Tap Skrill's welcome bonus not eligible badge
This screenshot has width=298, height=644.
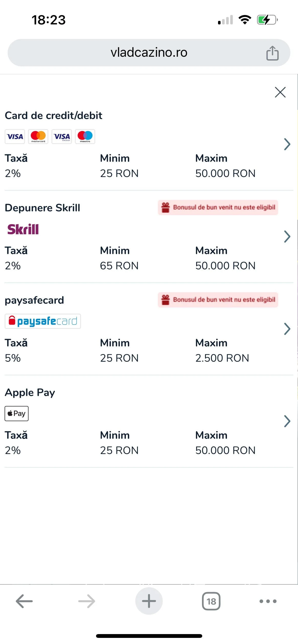tap(218, 208)
